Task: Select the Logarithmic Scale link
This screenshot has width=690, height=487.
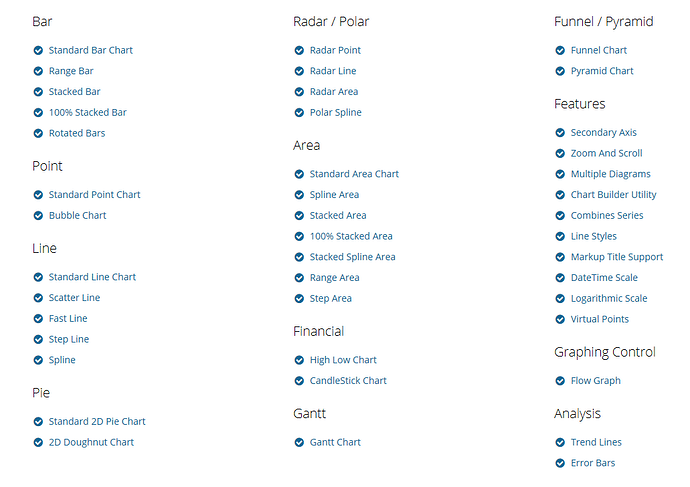Action: pyautogui.click(x=609, y=298)
